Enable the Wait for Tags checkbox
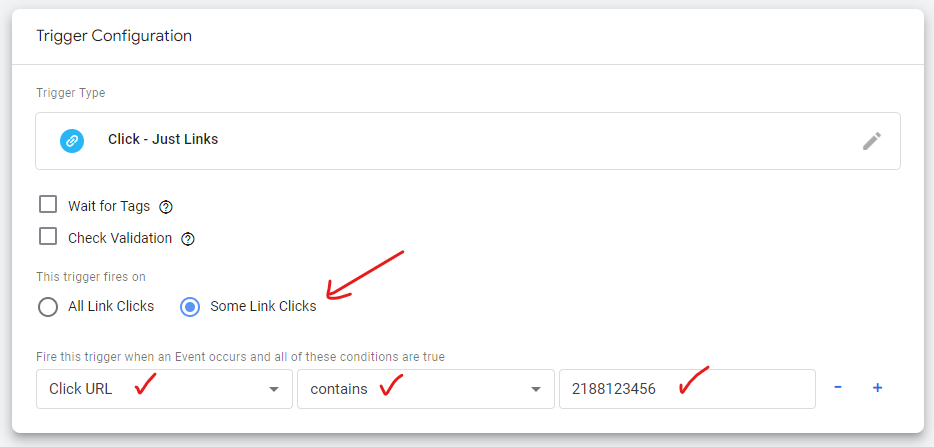 (48, 204)
